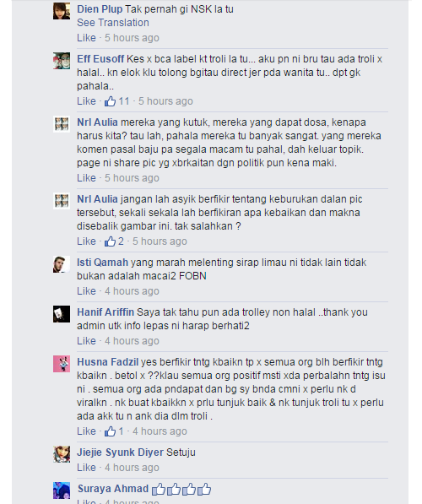Like Hanif Ariffin's comment
This screenshot has height=504, width=422.
[86, 341]
